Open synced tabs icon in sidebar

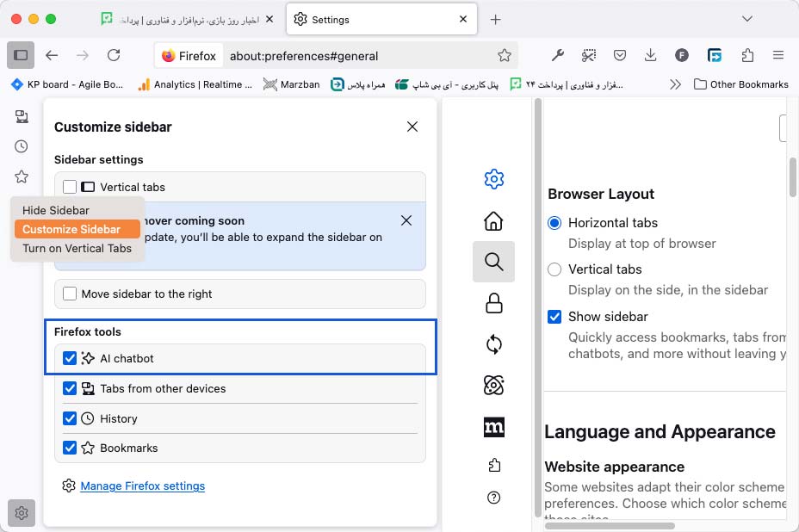pyautogui.click(x=22, y=117)
